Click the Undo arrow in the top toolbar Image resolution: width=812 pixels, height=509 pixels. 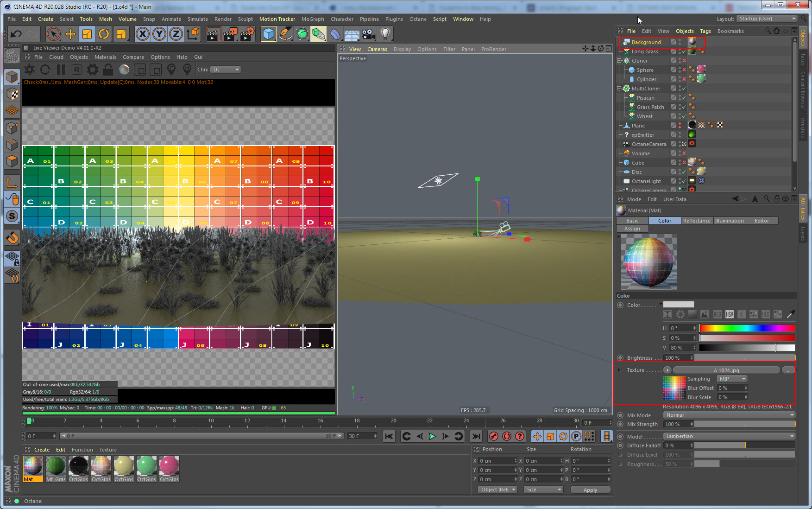[16, 34]
